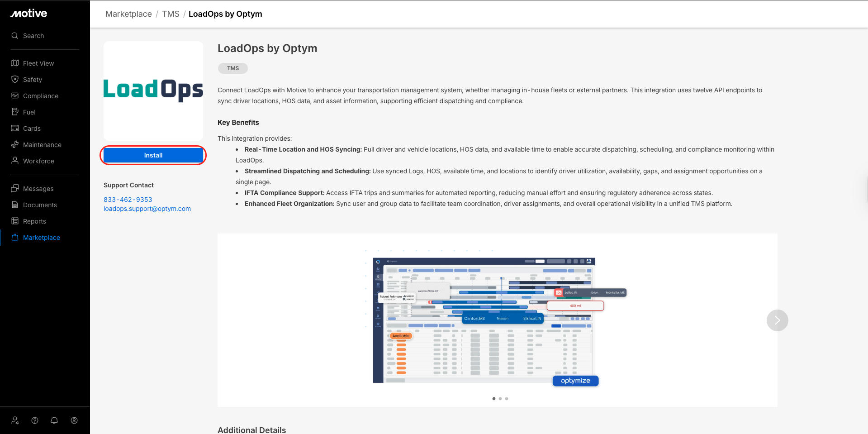Click the Additional Details heading
868x434 pixels.
pyautogui.click(x=252, y=430)
